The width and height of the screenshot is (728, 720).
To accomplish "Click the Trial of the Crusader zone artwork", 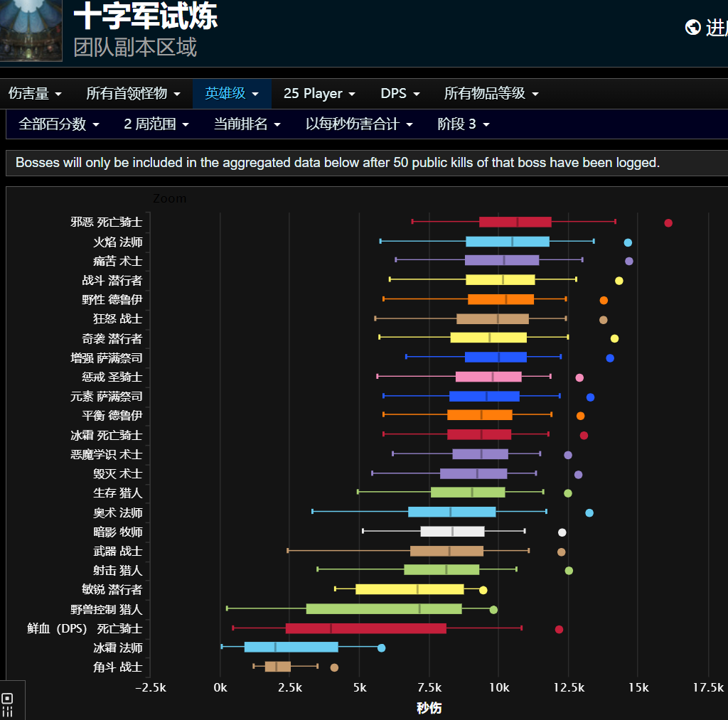I will pos(31,31).
